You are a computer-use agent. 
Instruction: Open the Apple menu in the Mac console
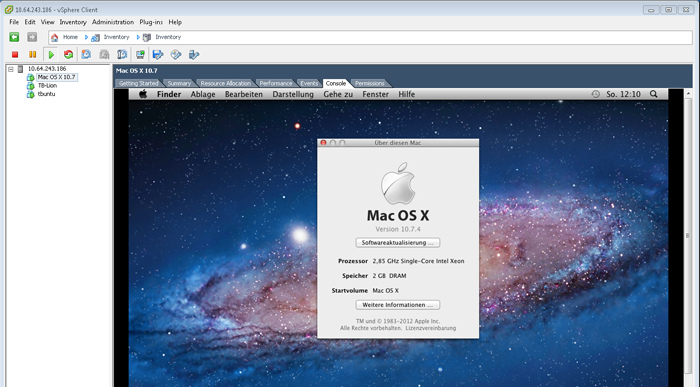tap(143, 94)
